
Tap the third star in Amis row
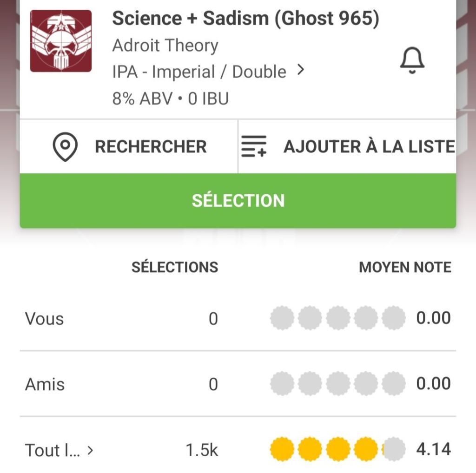click(338, 384)
